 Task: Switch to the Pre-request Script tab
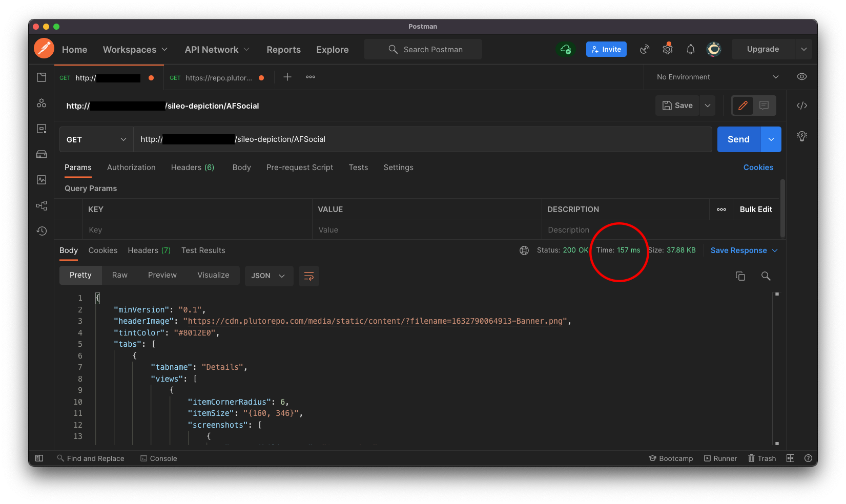tap(300, 167)
